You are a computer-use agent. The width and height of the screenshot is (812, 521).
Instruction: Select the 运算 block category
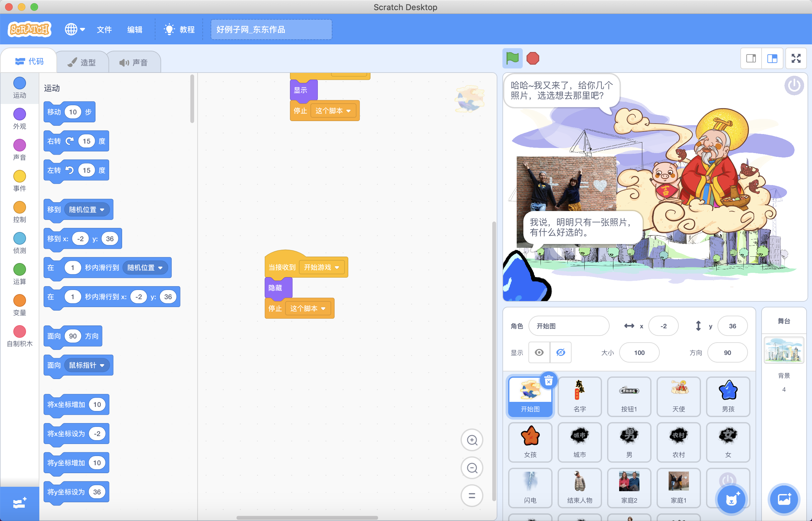click(19, 274)
